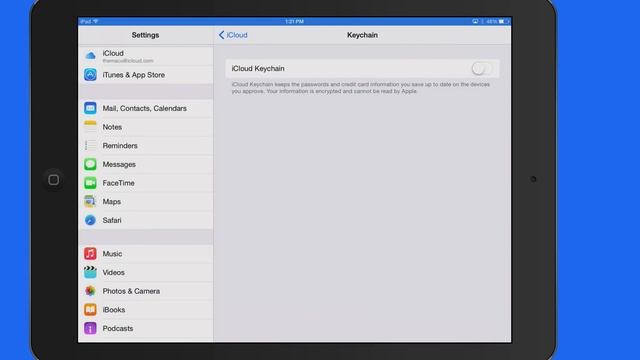640x360 pixels.
Task: Tap the iCloud cloud icon in sidebar
Action: [x=90, y=55]
